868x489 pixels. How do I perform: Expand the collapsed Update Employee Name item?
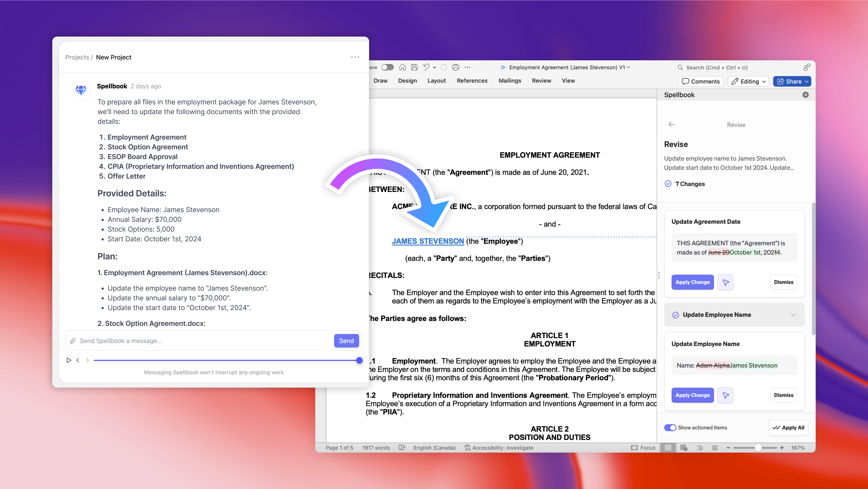pyautogui.click(x=793, y=315)
